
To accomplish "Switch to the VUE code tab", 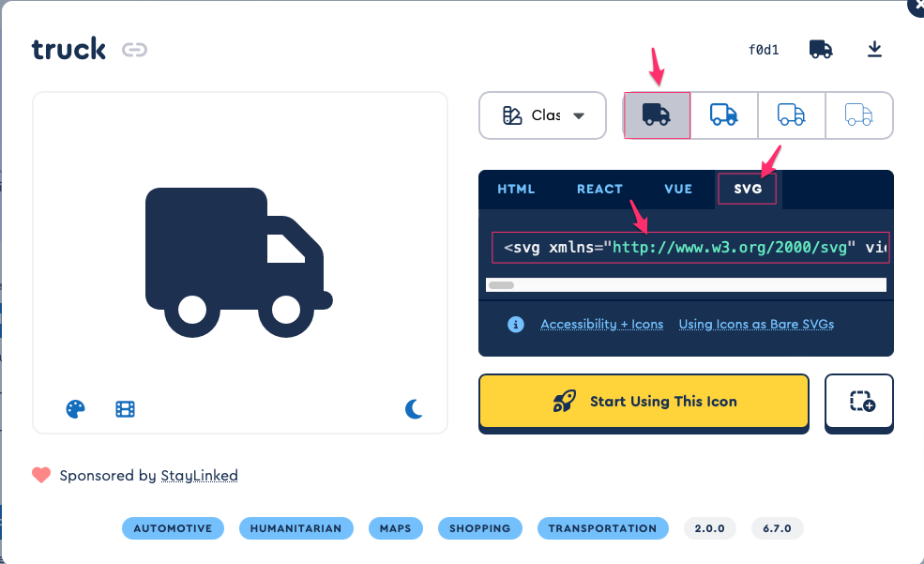I will click(678, 189).
